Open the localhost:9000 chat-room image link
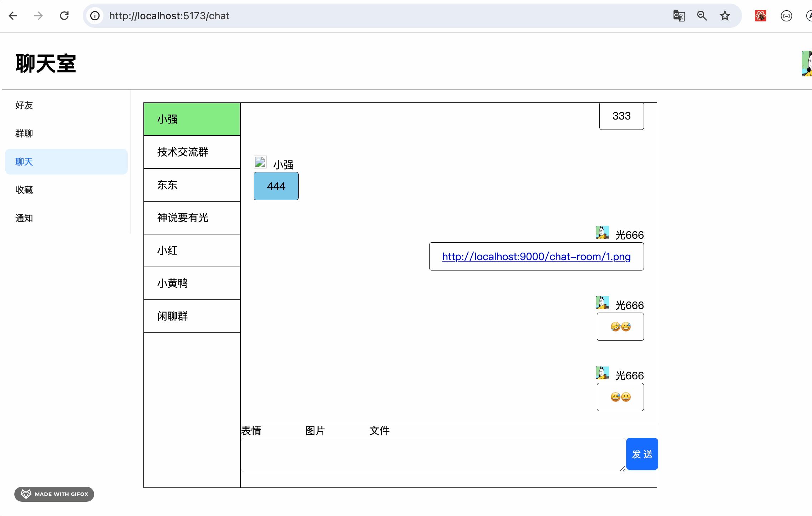This screenshot has height=516, width=812. tap(536, 257)
